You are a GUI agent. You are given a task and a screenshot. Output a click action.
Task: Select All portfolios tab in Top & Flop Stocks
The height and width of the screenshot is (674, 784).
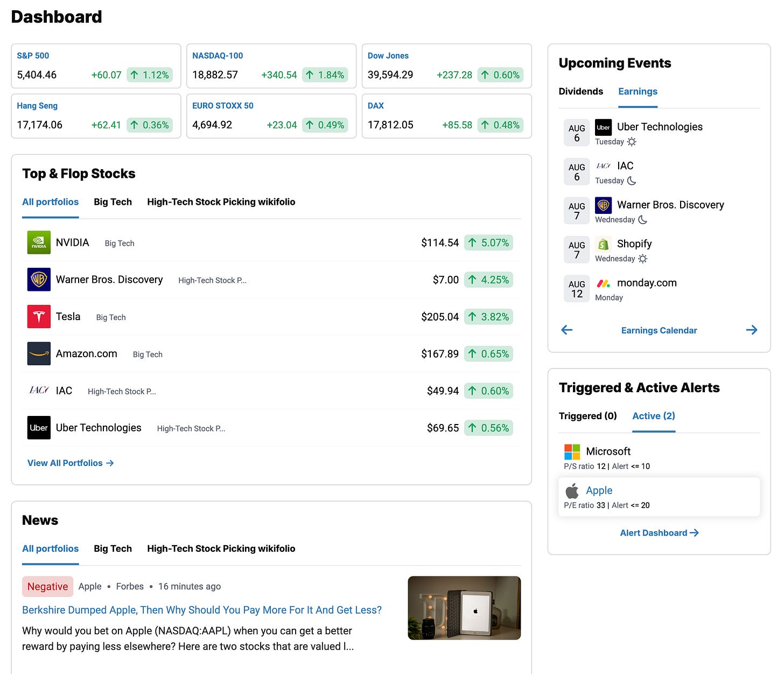(50, 202)
